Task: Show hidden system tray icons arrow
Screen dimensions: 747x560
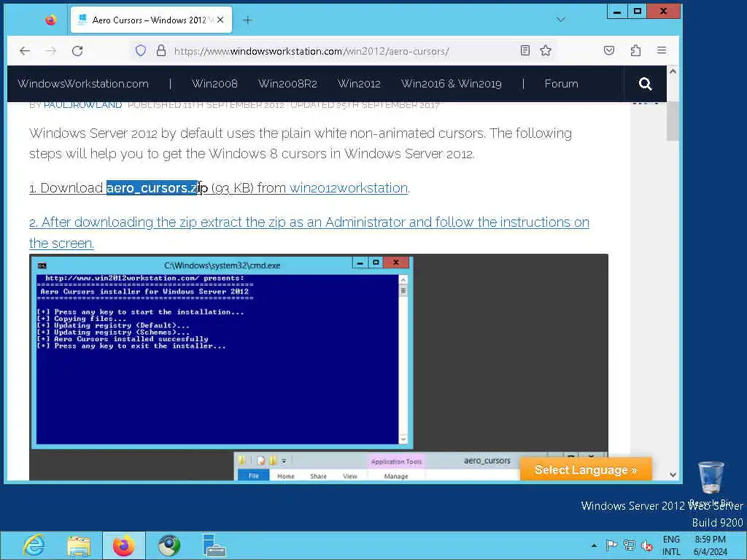Action: point(594,545)
